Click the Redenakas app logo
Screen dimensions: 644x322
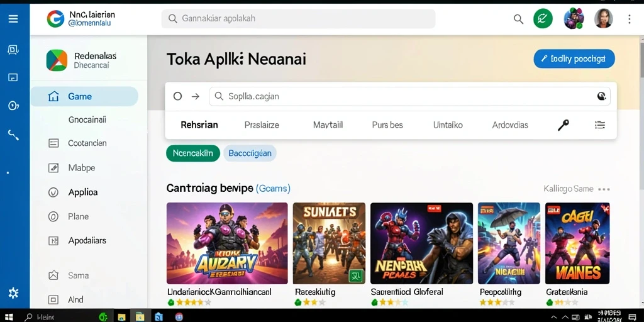(57, 60)
